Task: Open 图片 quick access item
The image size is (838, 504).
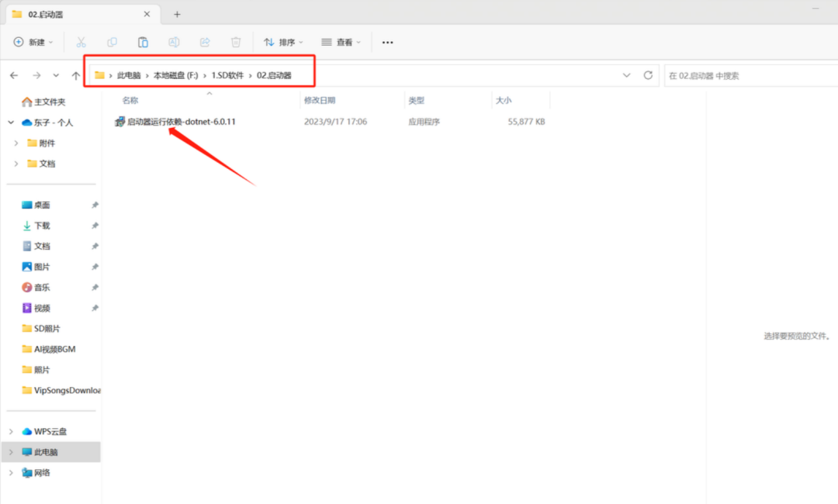Action: click(x=42, y=267)
